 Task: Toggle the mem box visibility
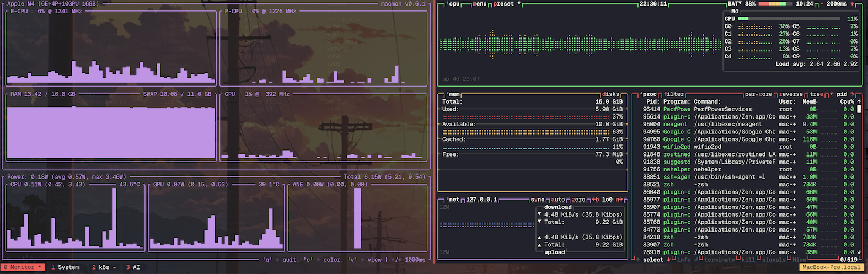pos(453,94)
